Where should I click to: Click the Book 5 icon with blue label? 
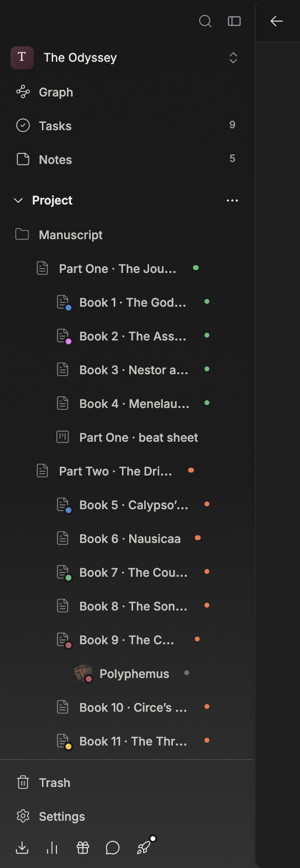(x=64, y=505)
